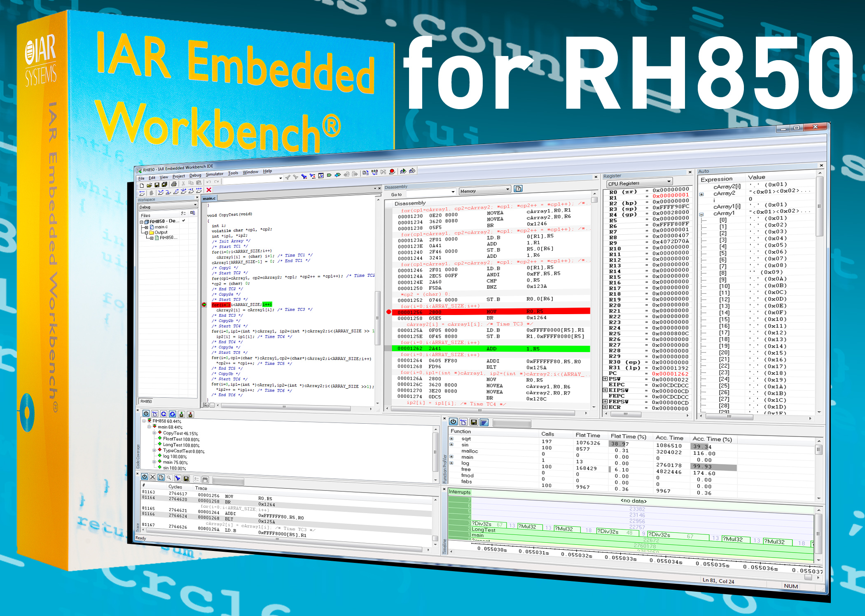This screenshot has width=865, height=616.
Task: Open the Simulator menu
Action: tap(215, 174)
